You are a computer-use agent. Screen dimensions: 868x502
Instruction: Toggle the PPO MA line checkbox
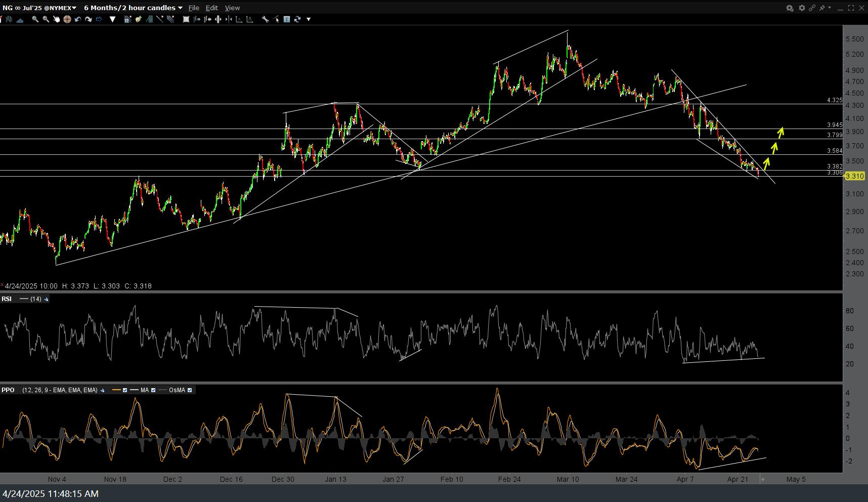[153, 390]
